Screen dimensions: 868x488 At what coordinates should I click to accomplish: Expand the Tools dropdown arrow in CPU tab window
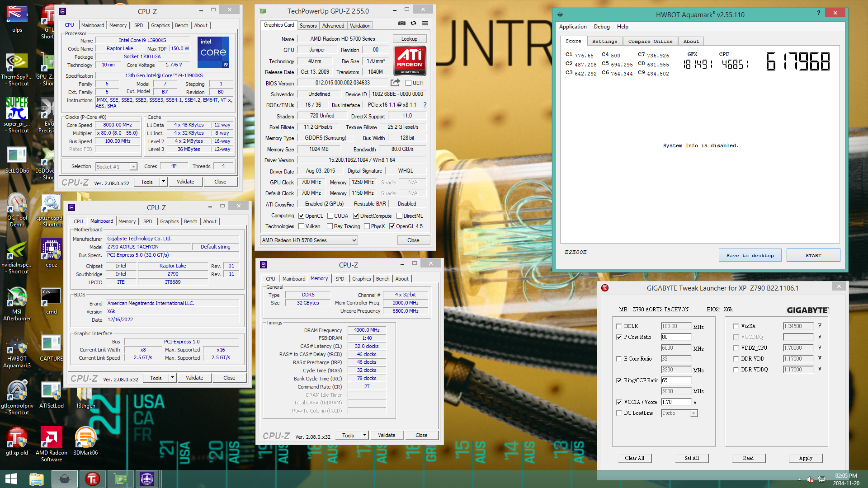tap(163, 182)
